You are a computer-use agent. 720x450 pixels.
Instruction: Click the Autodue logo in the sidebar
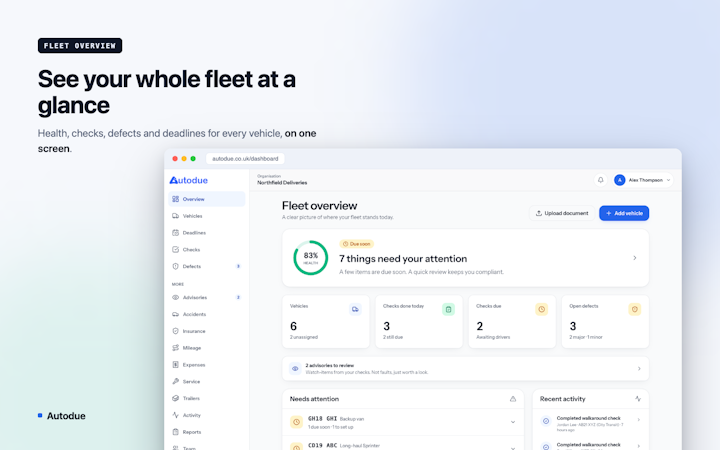tap(189, 180)
